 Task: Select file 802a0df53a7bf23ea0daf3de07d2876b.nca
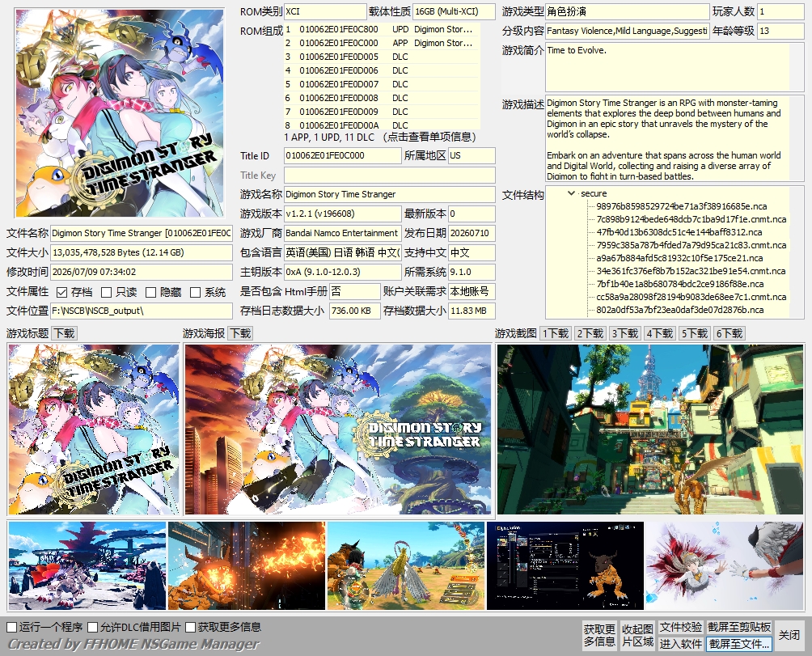pyautogui.click(x=680, y=310)
